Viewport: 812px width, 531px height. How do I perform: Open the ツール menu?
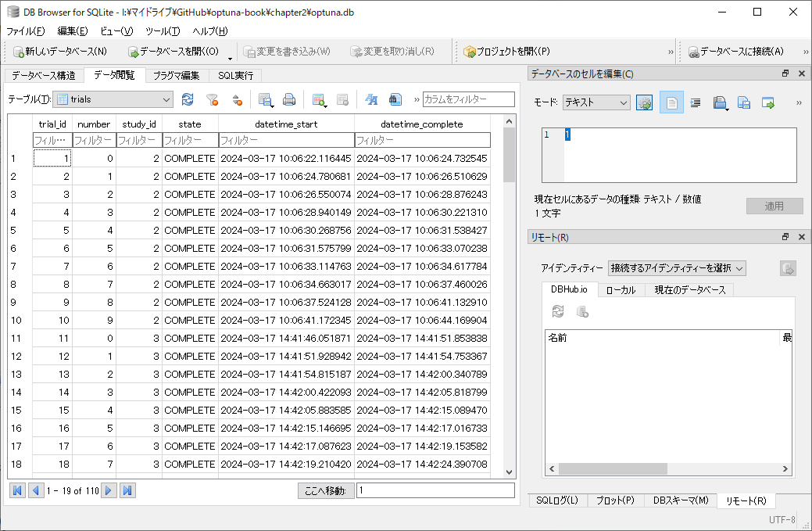[x=162, y=32]
